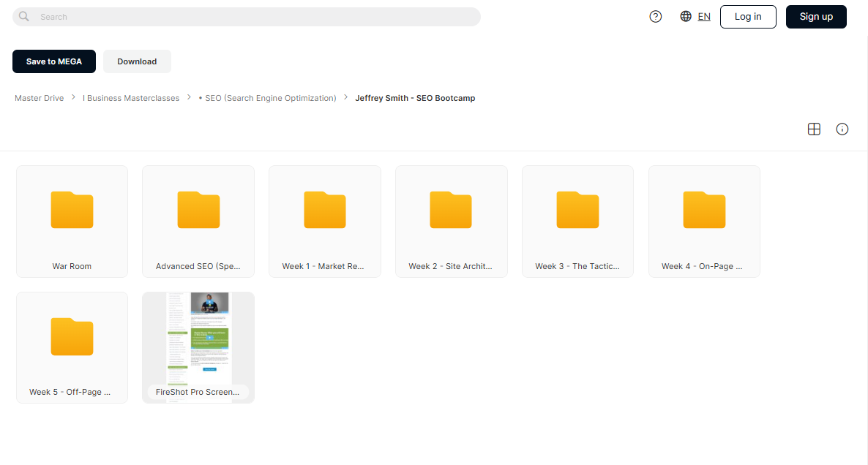
Task: Open Week 3 The Tactic folder icon
Action: tap(577, 210)
